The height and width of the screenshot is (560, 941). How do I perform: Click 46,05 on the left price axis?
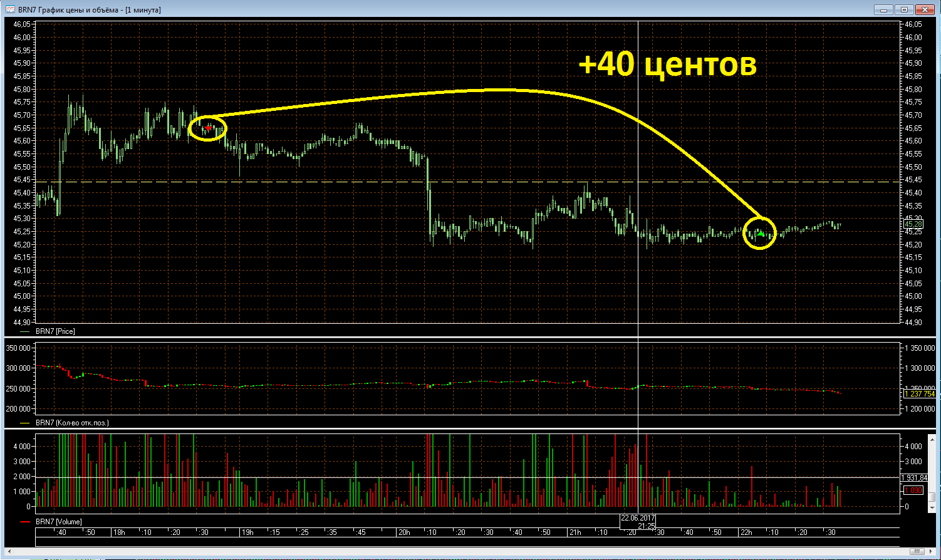22,24
